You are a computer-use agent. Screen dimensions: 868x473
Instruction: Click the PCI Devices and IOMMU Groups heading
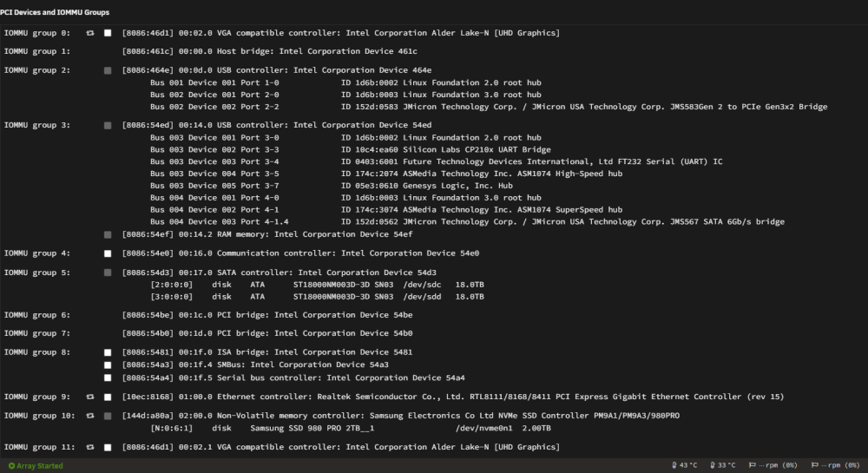[x=55, y=12]
